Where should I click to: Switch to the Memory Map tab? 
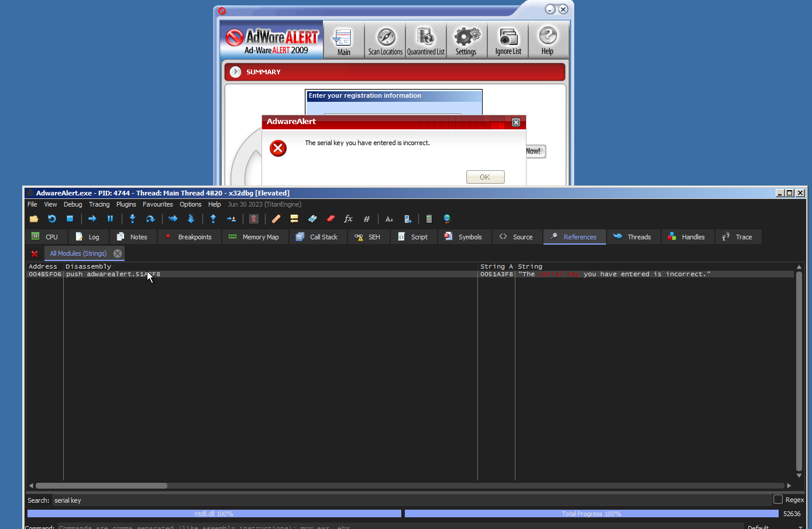click(254, 237)
